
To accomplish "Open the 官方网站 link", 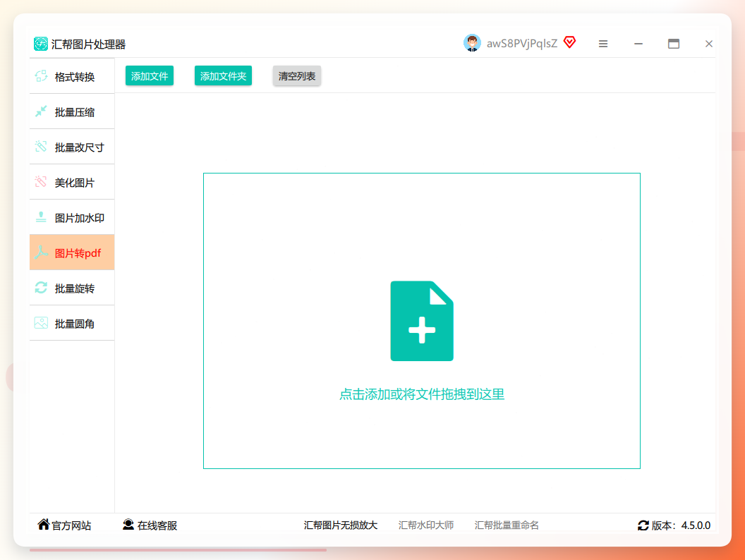I will click(x=71, y=525).
